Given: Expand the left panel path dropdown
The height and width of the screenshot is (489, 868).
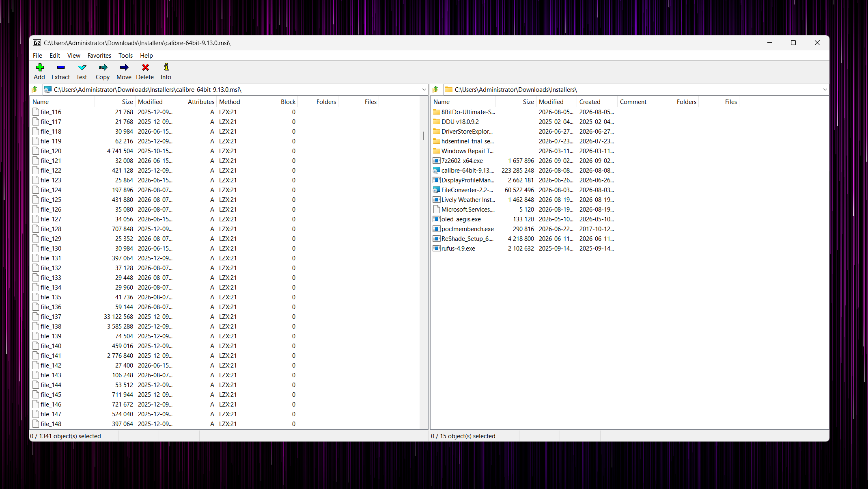Looking at the screenshot, I should [x=424, y=89].
